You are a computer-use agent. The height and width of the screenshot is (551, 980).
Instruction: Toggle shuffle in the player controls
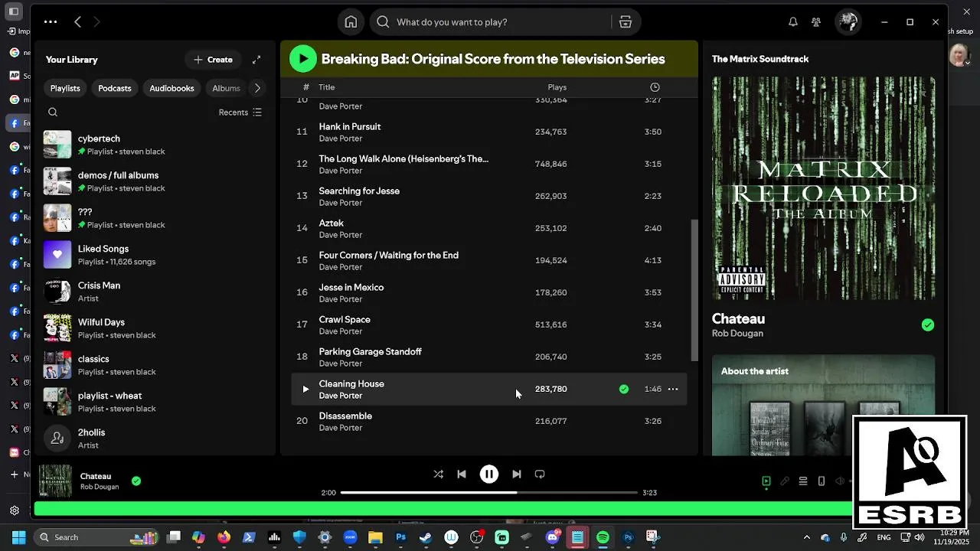click(439, 474)
